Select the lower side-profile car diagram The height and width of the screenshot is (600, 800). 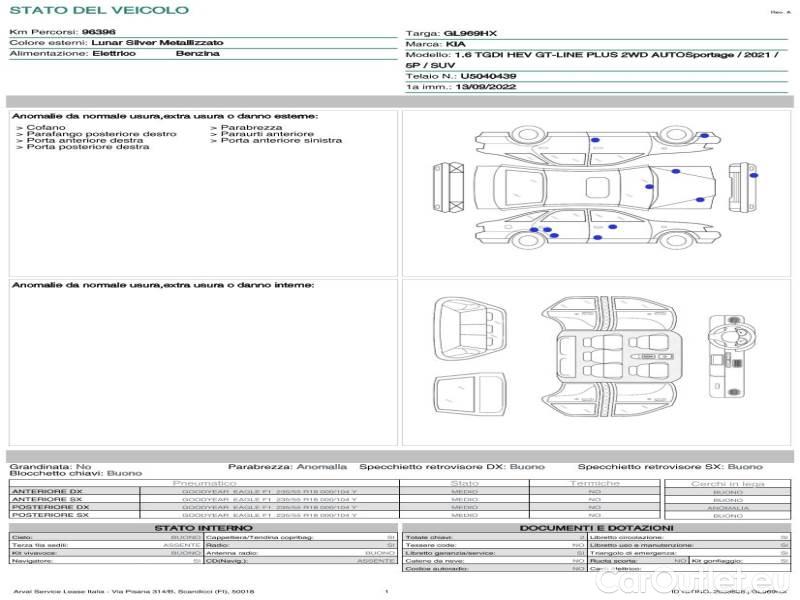tap(598, 233)
